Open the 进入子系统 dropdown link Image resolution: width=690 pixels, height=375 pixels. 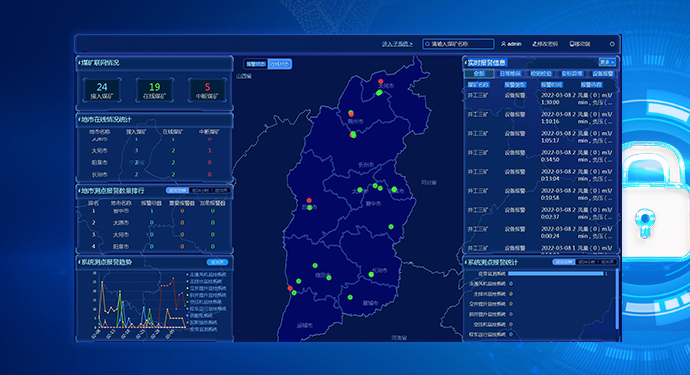coord(397,44)
